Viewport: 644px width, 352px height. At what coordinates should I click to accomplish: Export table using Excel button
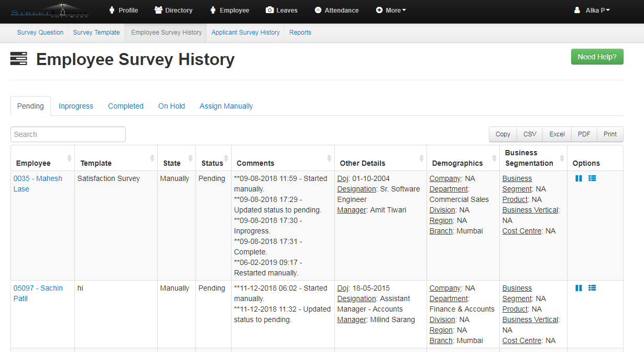click(556, 134)
